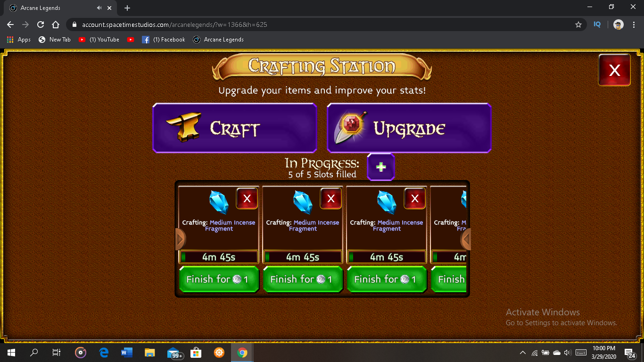View site info via the lock icon
Screen dimensions: 644x362
[74, 25]
